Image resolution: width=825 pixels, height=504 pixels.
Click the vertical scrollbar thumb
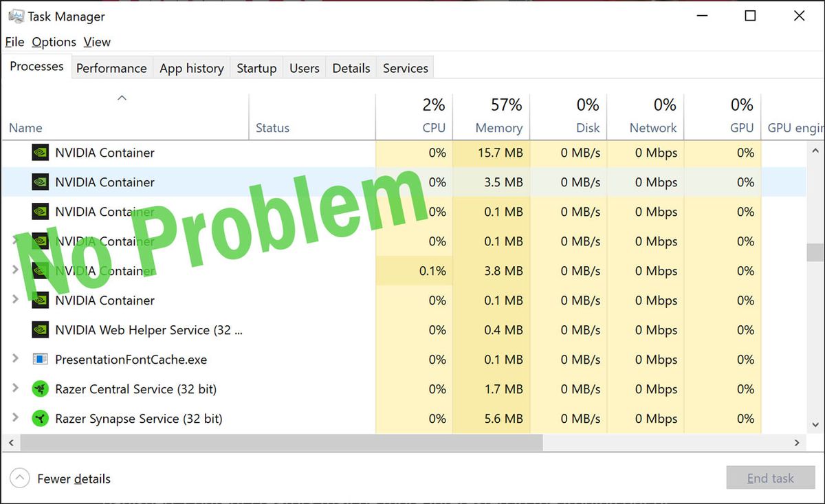pos(815,252)
